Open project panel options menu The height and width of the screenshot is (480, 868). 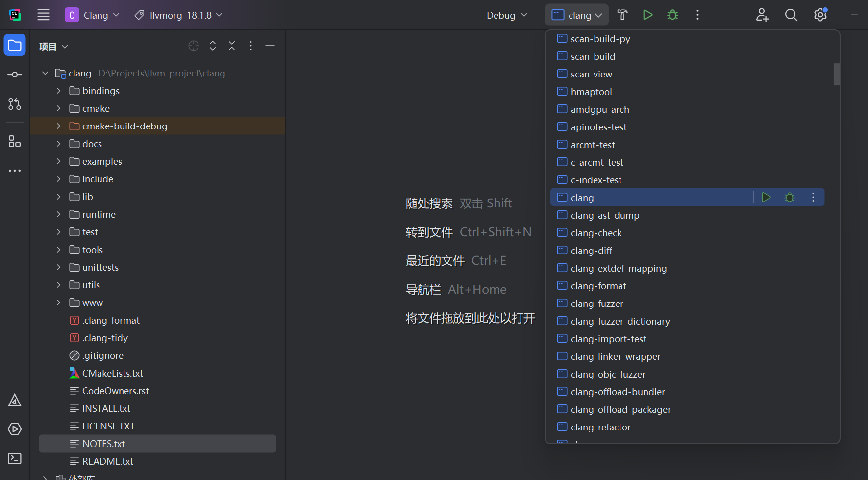click(x=251, y=46)
